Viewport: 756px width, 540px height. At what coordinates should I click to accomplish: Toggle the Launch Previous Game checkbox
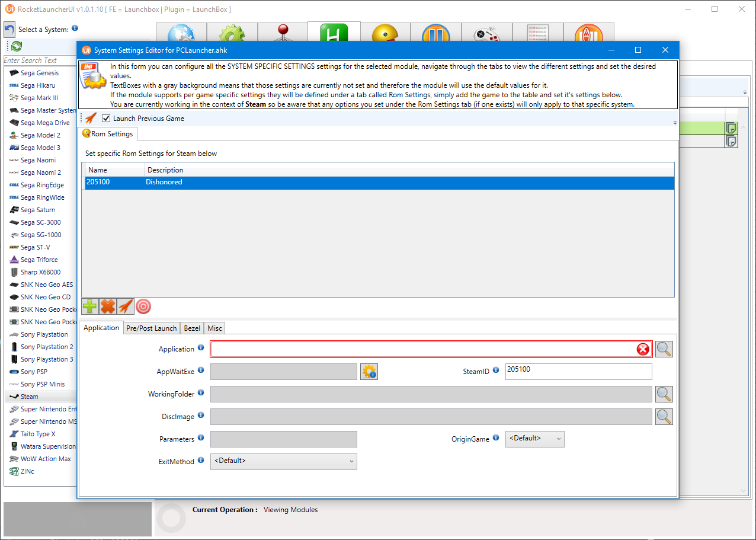(106, 119)
